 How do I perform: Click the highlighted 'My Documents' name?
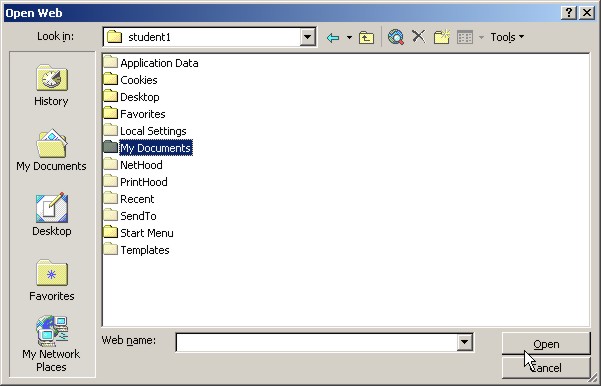pyautogui.click(x=156, y=148)
